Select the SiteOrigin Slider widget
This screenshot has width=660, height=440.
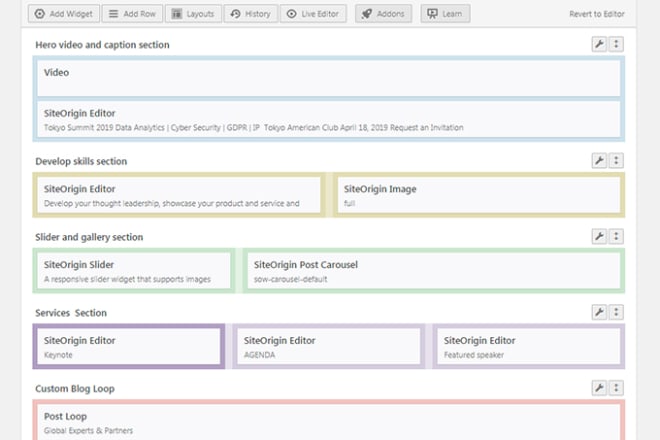(x=134, y=271)
